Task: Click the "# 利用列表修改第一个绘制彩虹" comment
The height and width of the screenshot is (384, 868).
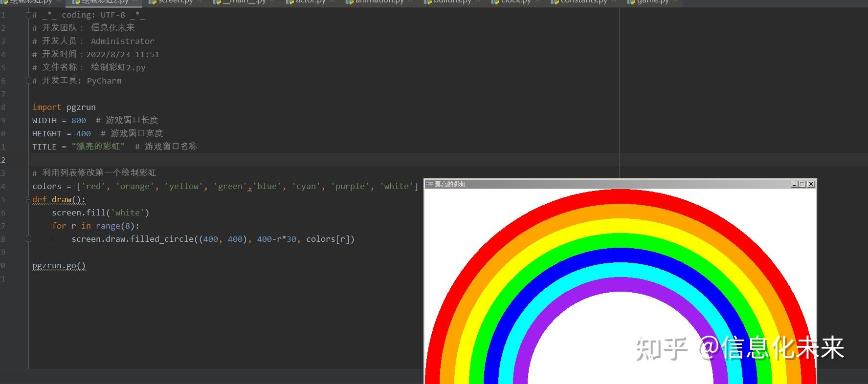Action: 94,173
